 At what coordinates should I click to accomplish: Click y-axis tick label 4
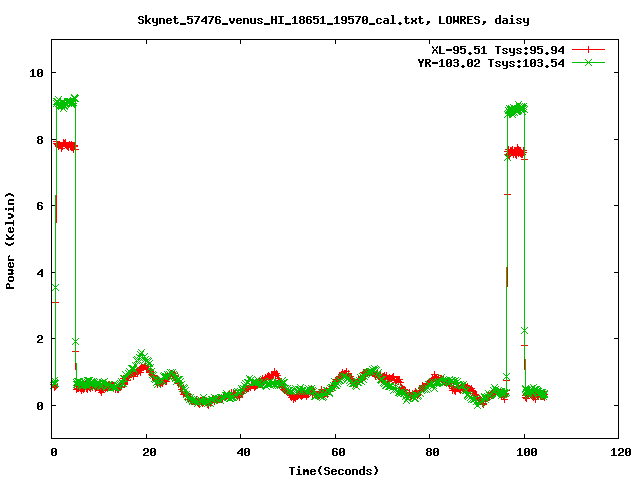pos(40,273)
